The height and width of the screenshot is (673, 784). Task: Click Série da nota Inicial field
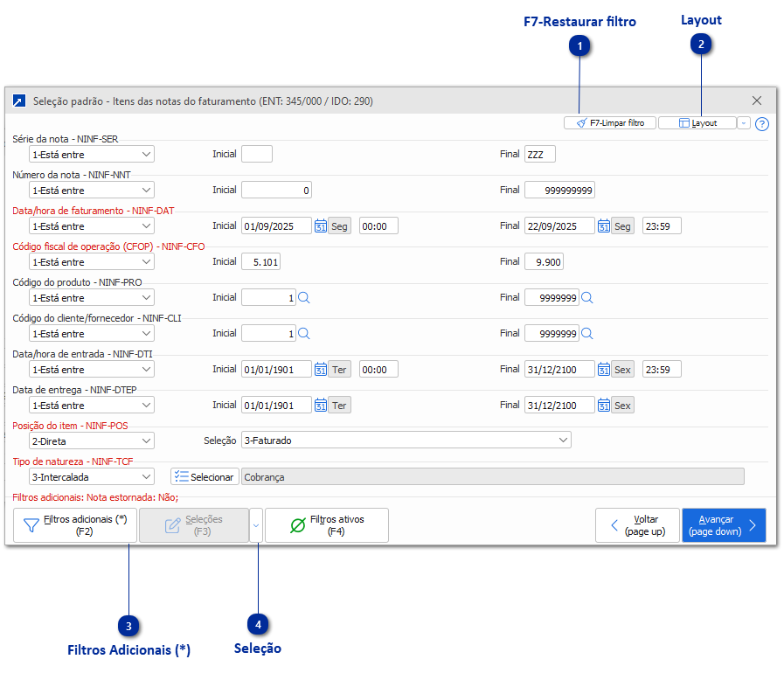pos(256,154)
